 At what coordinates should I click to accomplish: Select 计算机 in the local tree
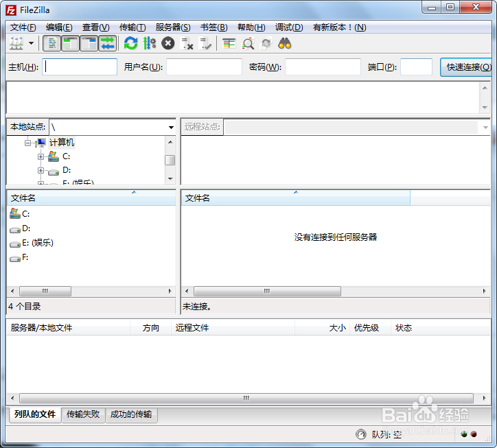click(x=62, y=143)
